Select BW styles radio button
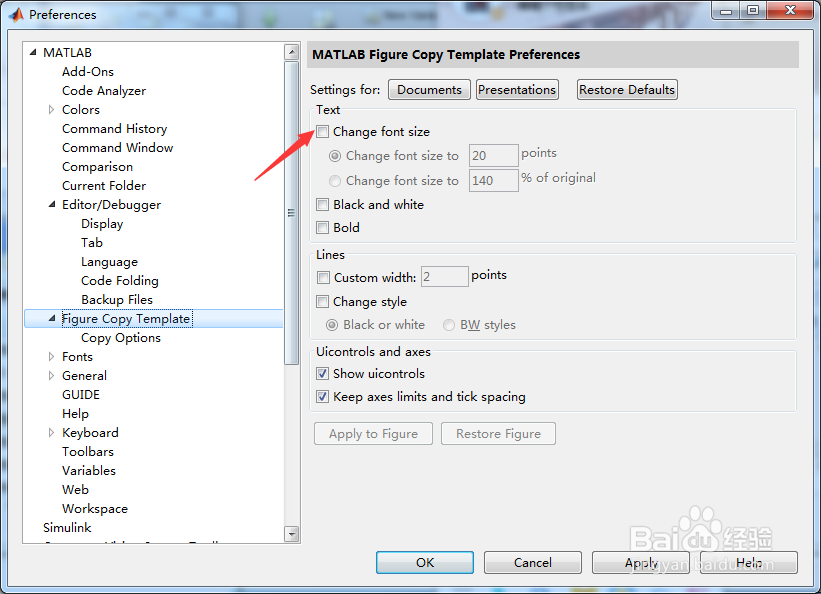Screen dimensions: 821x594 click(449, 325)
